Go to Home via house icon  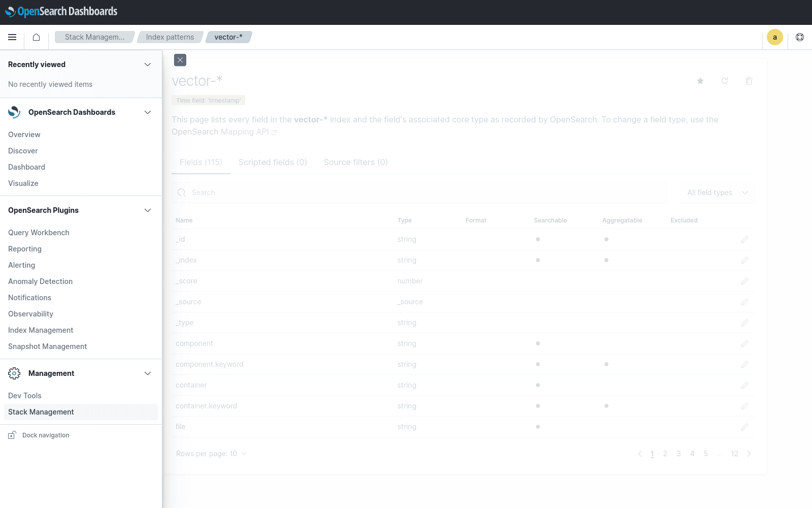tap(36, 37)
